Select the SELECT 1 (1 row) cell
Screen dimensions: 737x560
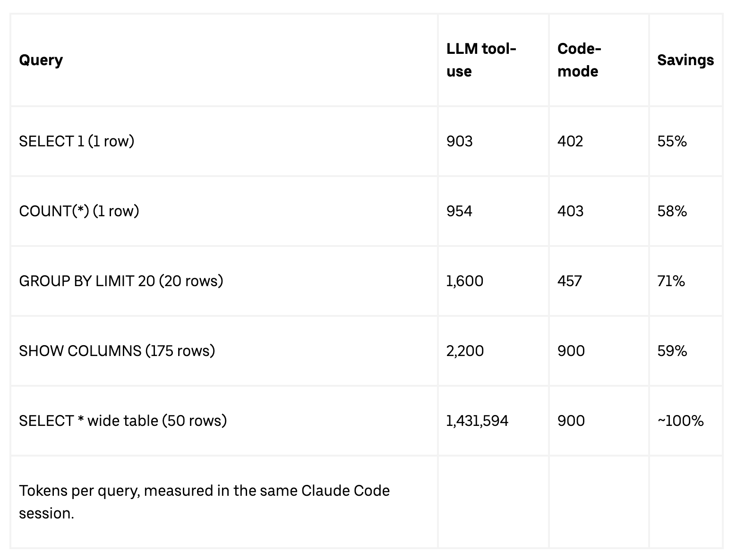coord(77,141)
